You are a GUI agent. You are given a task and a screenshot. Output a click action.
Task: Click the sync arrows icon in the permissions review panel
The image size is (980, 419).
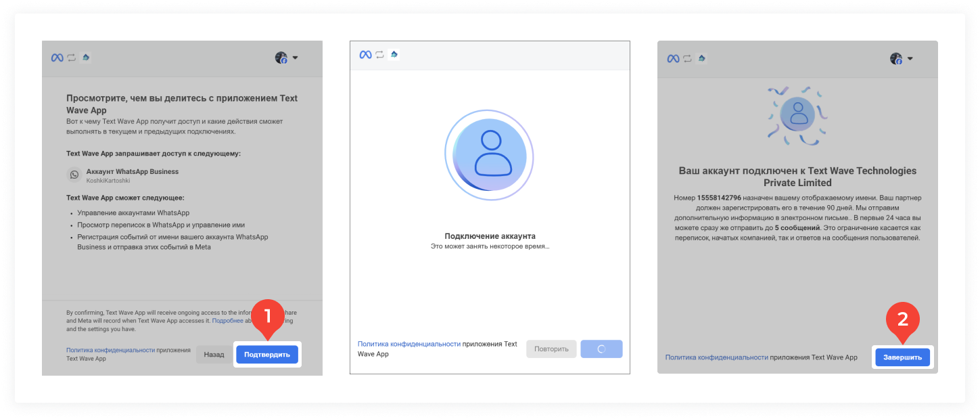(71, 58)
